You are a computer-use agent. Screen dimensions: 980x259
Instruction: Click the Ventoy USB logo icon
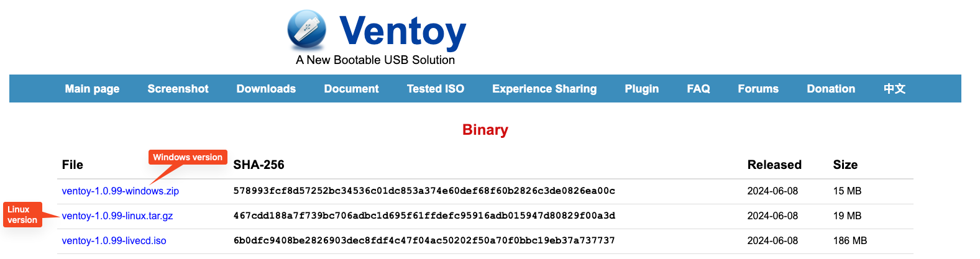pos(306,30)
